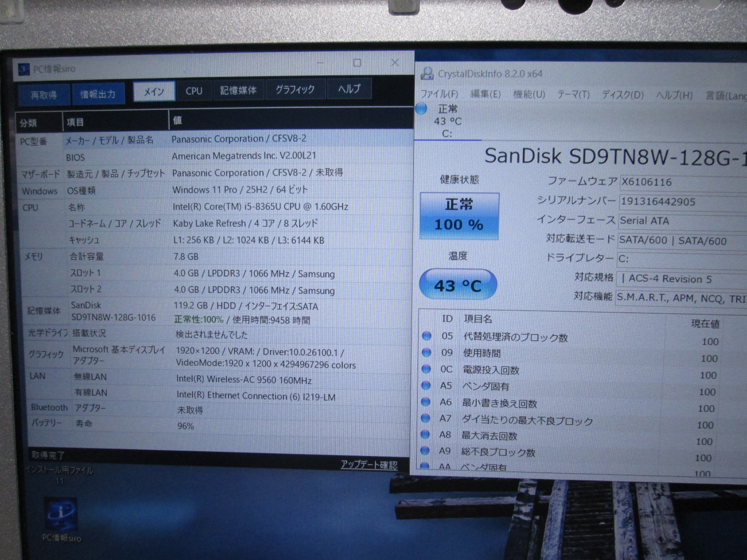Click status dot for A9 総不良ブロック数

[425, 451]
